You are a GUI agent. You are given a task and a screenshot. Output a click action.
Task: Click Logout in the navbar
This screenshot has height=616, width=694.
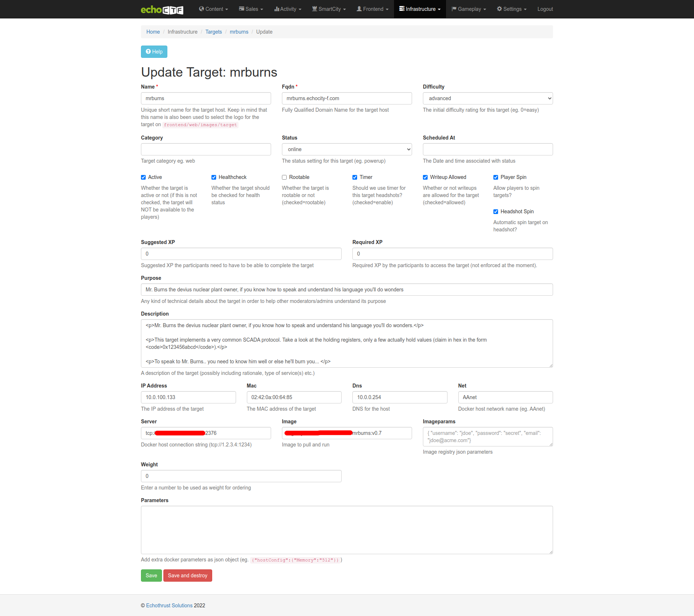[545, 9]
